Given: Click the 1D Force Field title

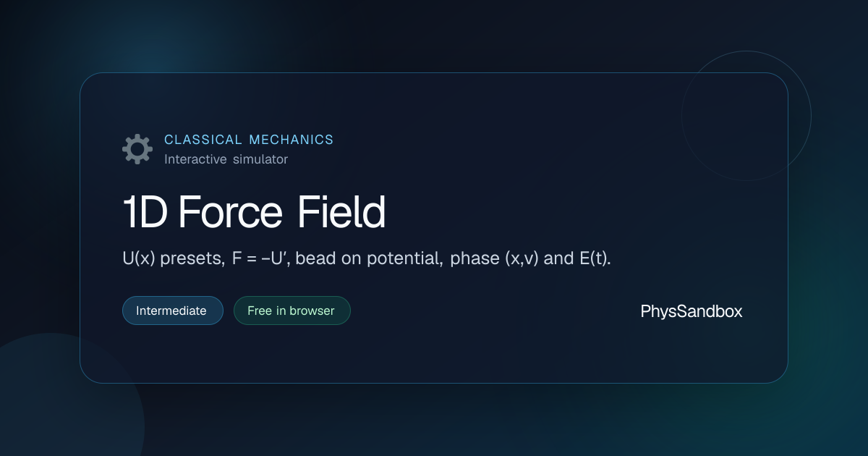Looking at the screenshot, I should (254, 214).
